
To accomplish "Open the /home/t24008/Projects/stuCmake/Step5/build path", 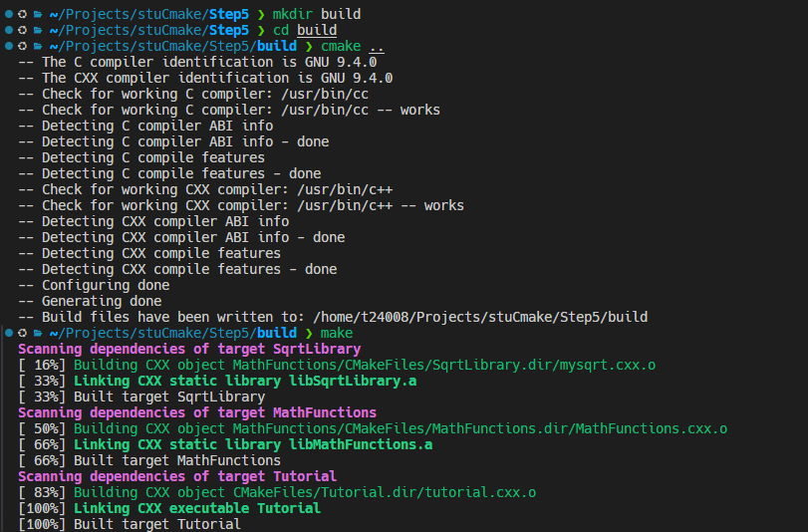I will tap(480, 317).
